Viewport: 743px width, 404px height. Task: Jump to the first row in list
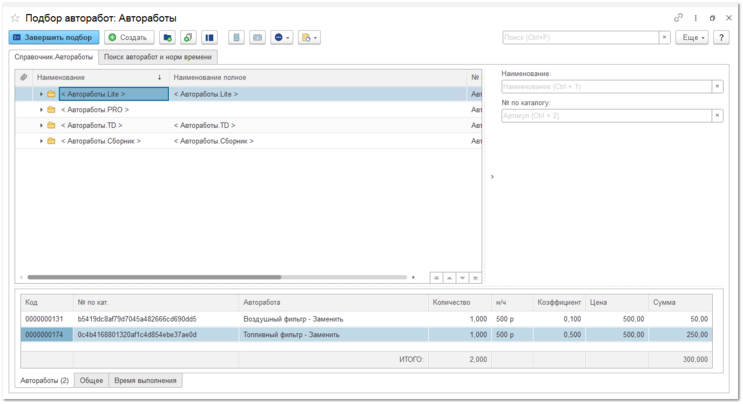(x=436, y=278)
